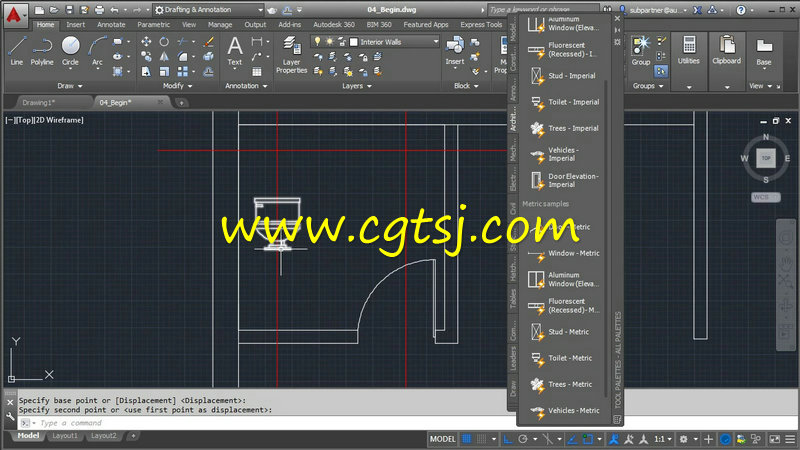The width and height of the screenshot is (800, 450).
Task: Insert a Table from Annotation panel
Action: 257,72
